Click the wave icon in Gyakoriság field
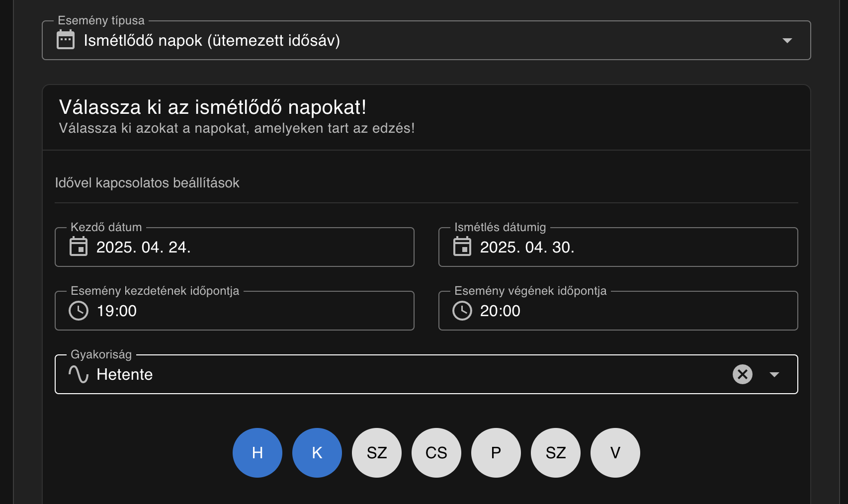 79,374
